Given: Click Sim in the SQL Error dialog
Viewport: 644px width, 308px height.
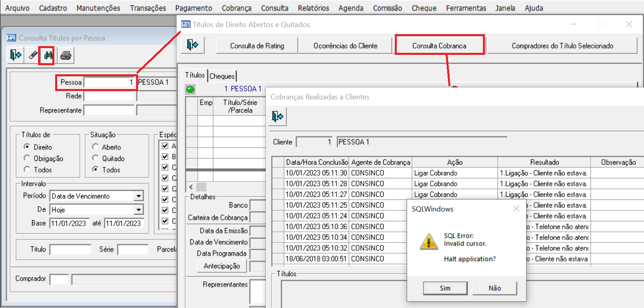Looking at the screenshot, I should point(445,288).
